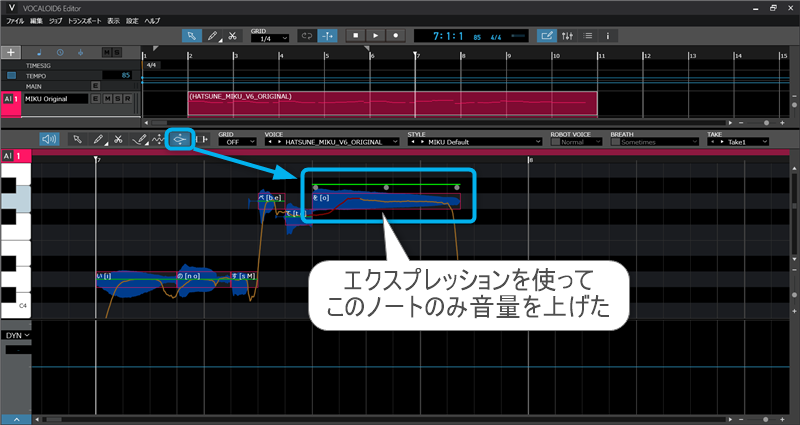Open the musical editor view icon
Viewport: 800px width, 425px height.
pos(547,36)
